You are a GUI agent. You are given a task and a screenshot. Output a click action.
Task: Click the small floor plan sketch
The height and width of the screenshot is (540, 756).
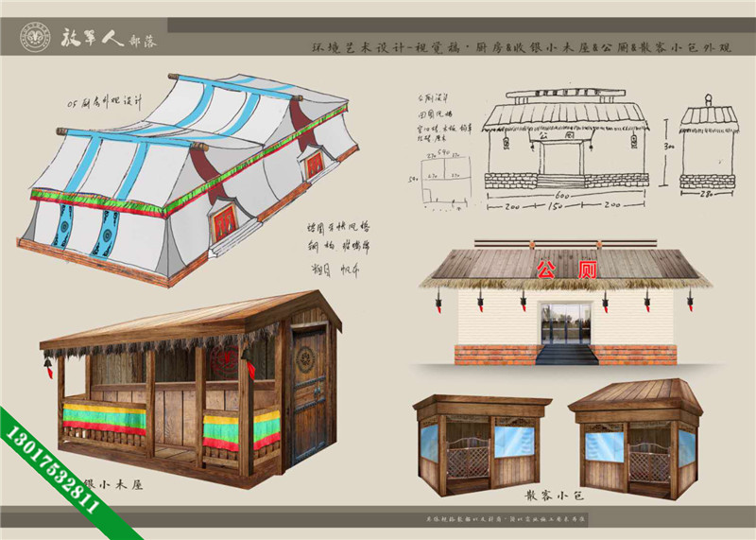[439, 181]
